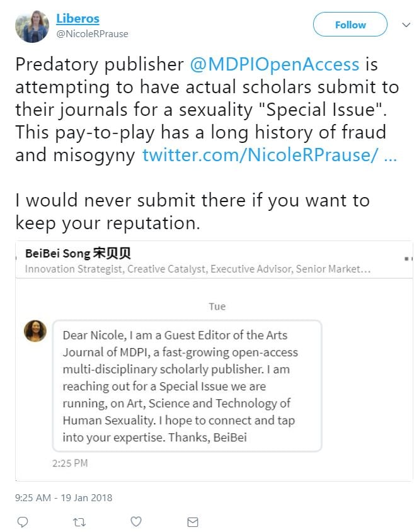This screenshot has width=419, height=532.
Task: Send tweet via envelope message icon
Action: 193,521
